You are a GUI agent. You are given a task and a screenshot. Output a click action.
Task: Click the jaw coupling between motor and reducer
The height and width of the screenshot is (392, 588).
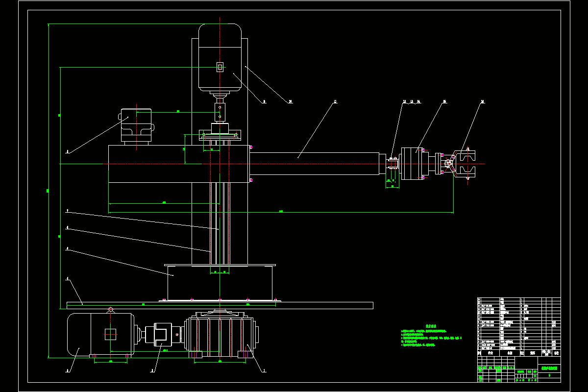[x=162, y=335]
